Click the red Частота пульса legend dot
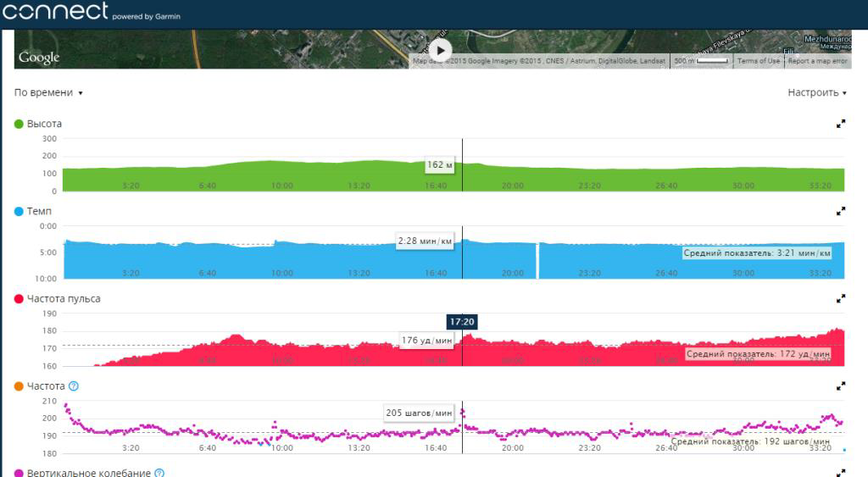Viewport: 868px width, 477px height. 19,299
